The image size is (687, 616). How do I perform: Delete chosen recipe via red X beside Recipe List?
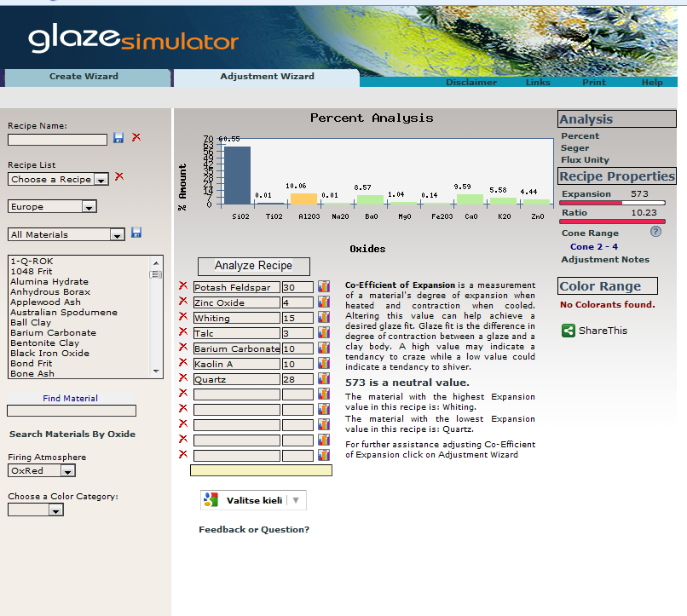[x=119, y=176]
